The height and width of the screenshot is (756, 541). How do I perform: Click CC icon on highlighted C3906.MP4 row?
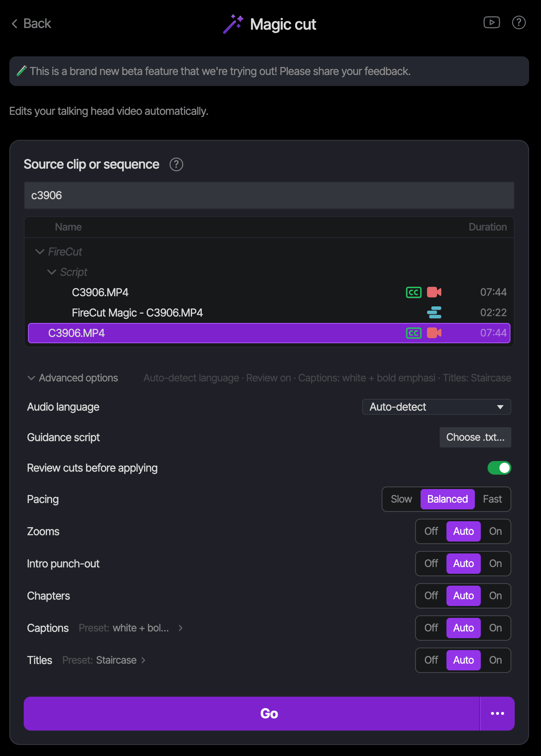[x=414, y=333]
